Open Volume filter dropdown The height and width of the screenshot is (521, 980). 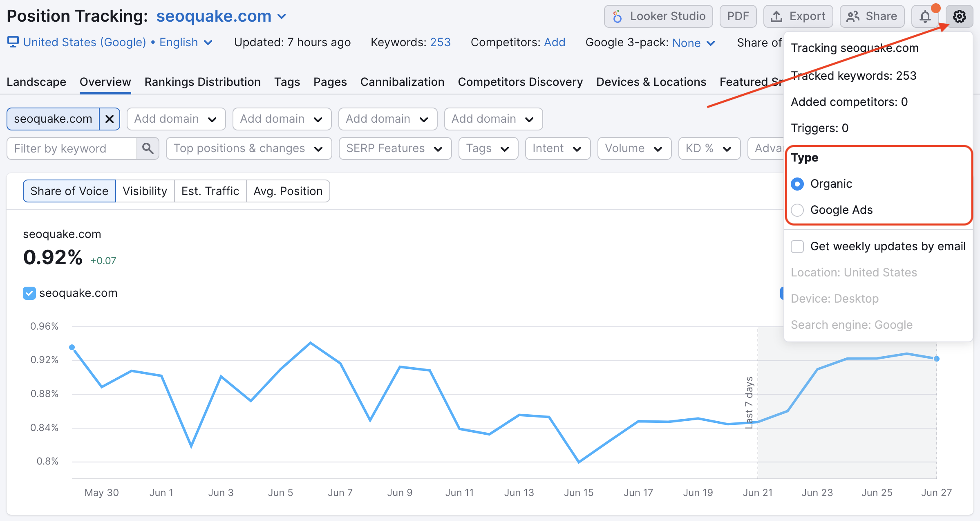(634, 148)
